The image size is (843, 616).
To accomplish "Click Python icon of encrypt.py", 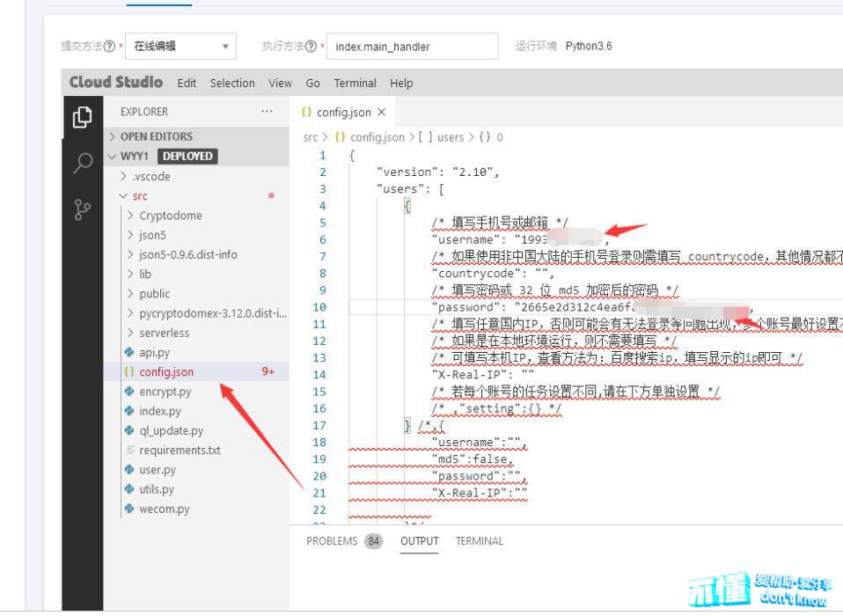I will click(129, 392).
